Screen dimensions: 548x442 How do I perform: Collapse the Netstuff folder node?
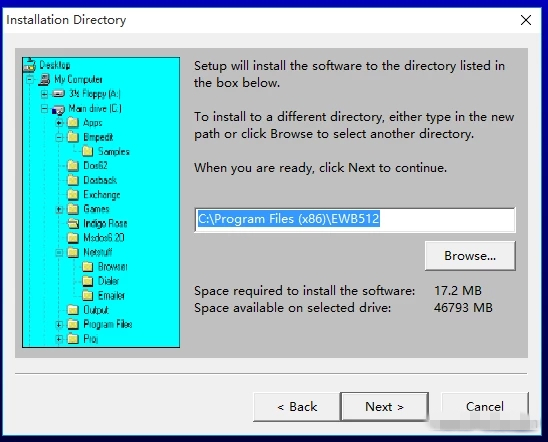pyautogui.click(x=59, y=252)
